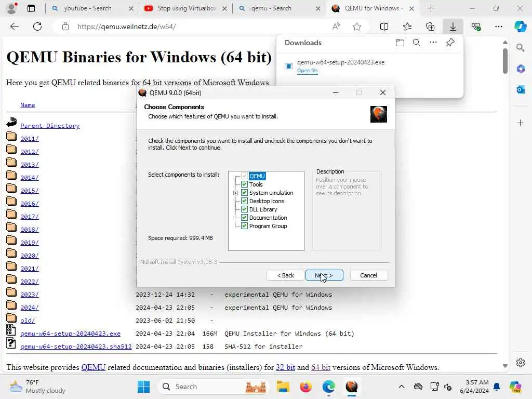Pin the Downloads panel
The width and height of the screenshot is (532, 399).
(450, 43)
